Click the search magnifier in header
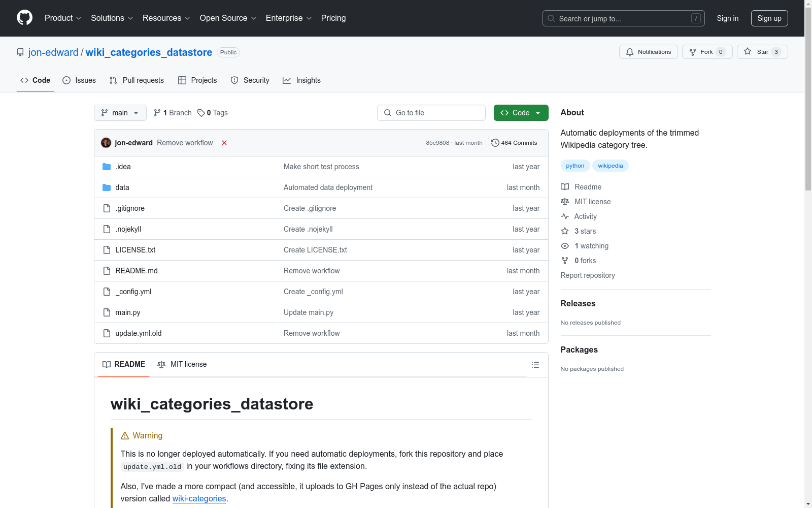The width and height of the screenshot is (812, 508). (551, 18)
